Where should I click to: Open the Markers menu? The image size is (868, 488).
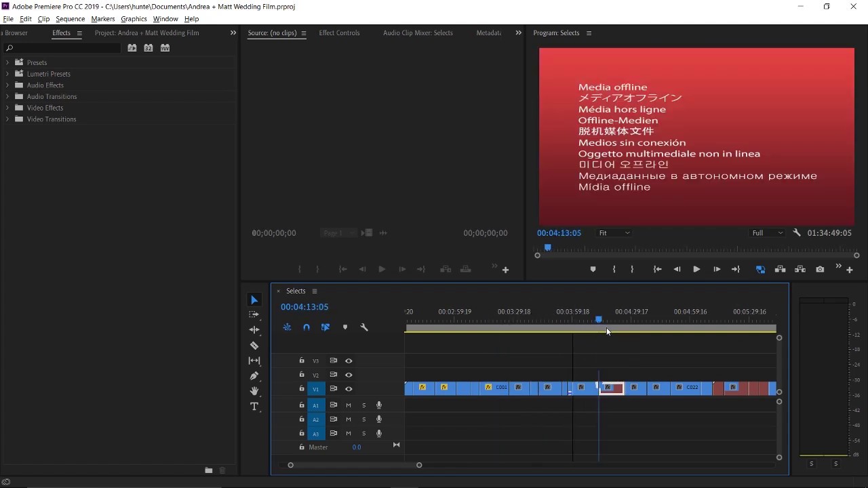103,19
